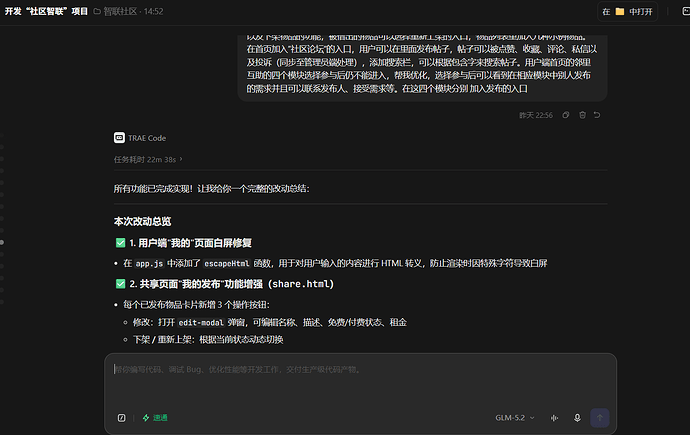
Task: Click the bullet 每个已发布物品卡片新增 3 个操作按钮
Action: (196, 305)
